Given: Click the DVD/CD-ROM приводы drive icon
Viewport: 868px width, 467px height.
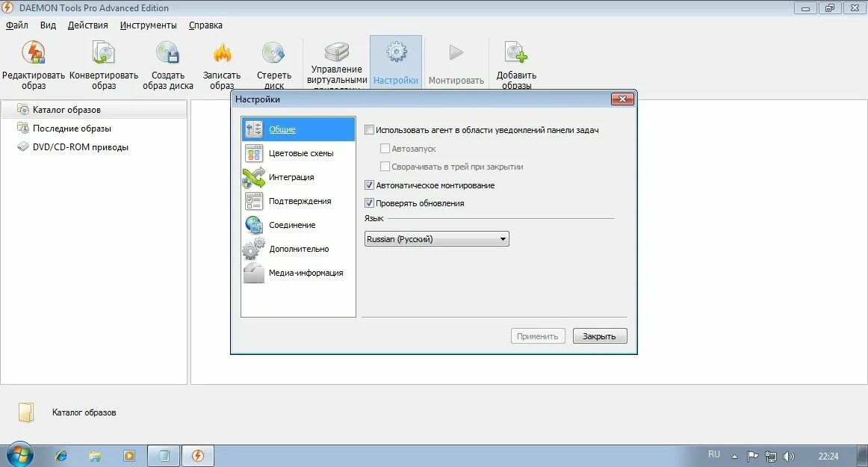Looking at the screenshot, I should (x=22, y=146).
